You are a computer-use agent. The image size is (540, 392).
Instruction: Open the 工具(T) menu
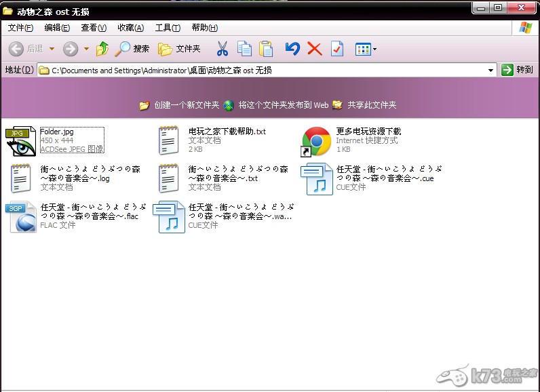pos(168,28)
